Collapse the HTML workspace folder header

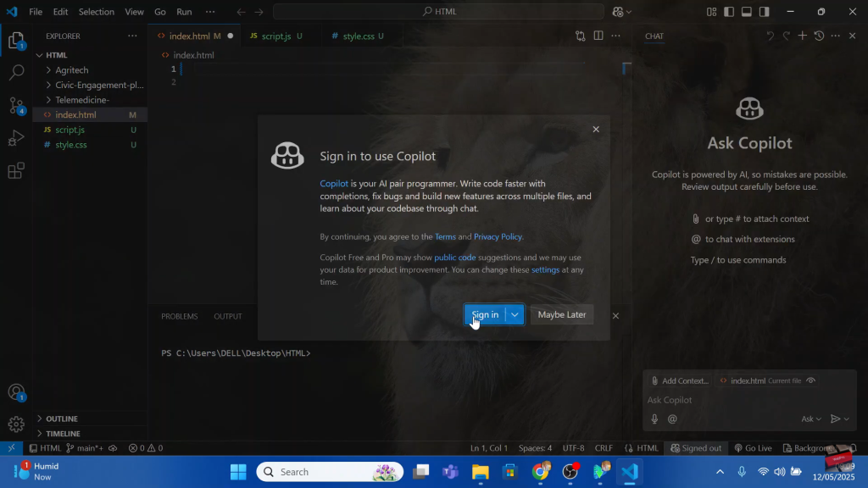click(x=88, y=55)
